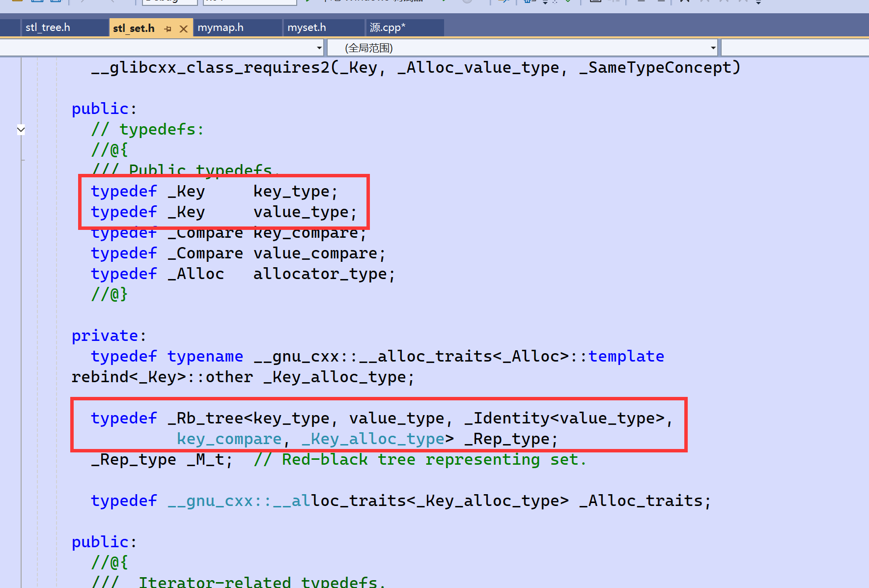This screenshot has height=588, width=869.
Task: Click the Red-black tree representing set comment
Action: pyautogui.click(x=420, y=459)
